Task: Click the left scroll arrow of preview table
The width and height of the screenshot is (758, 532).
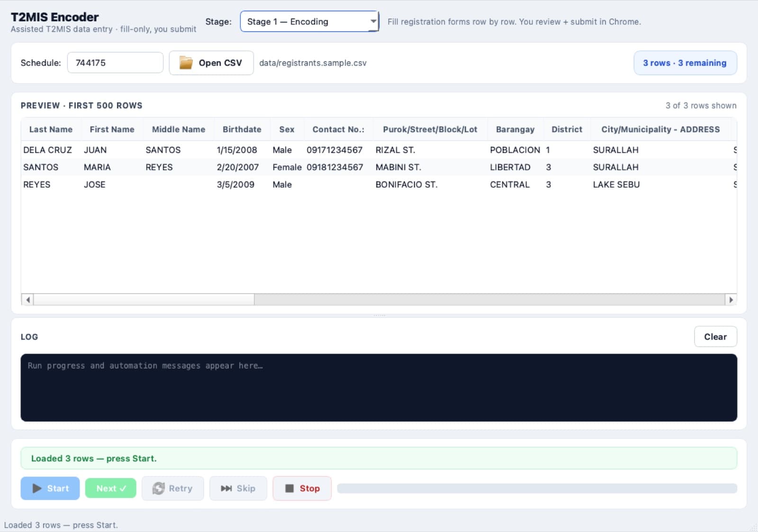Action: pyautogui.click(x=28, y=299)
